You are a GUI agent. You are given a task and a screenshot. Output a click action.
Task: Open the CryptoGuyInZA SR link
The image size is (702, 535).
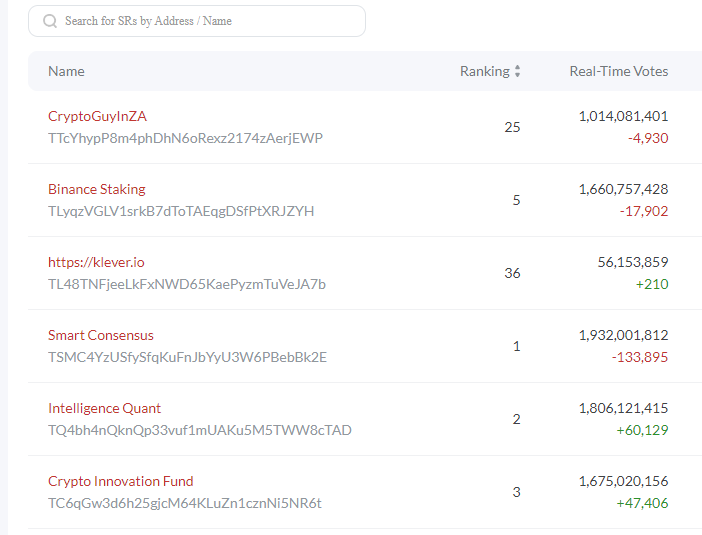(97, 116)
